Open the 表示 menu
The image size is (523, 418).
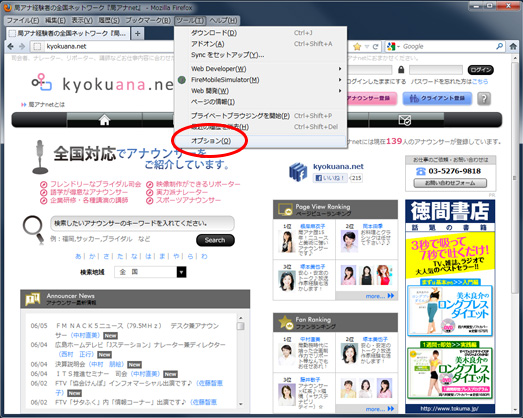click(82, 21)
